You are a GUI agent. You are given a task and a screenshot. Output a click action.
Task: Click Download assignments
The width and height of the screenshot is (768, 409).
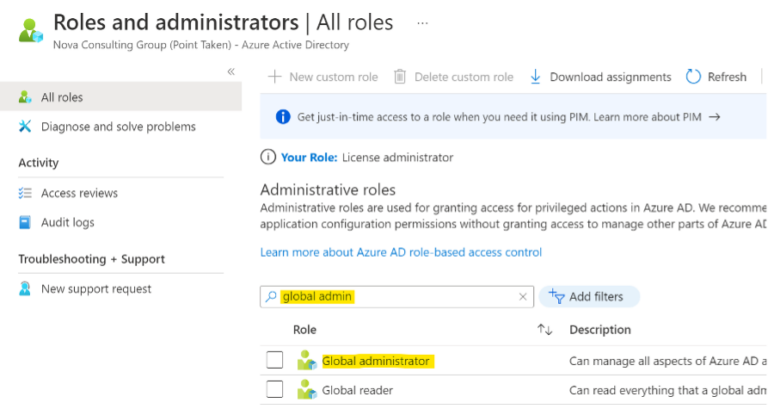600,77
